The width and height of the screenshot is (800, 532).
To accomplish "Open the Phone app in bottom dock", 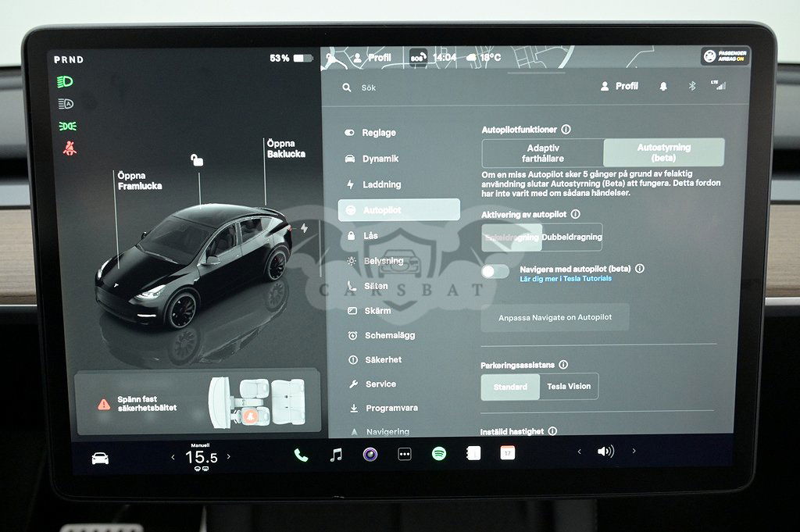I will coord(301,455).
